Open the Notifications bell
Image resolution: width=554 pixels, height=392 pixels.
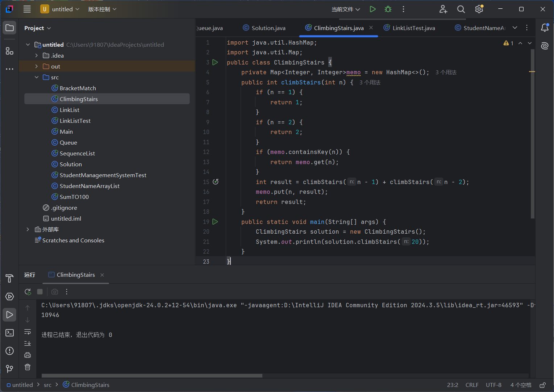coord(545,28)
